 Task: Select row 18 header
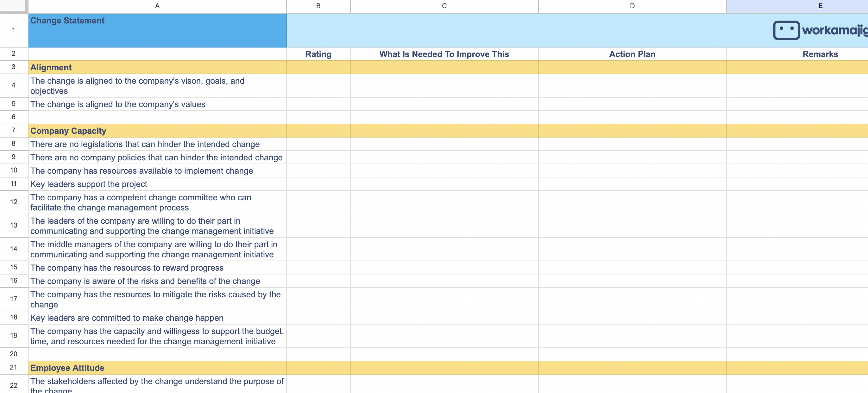click(14, 318)
